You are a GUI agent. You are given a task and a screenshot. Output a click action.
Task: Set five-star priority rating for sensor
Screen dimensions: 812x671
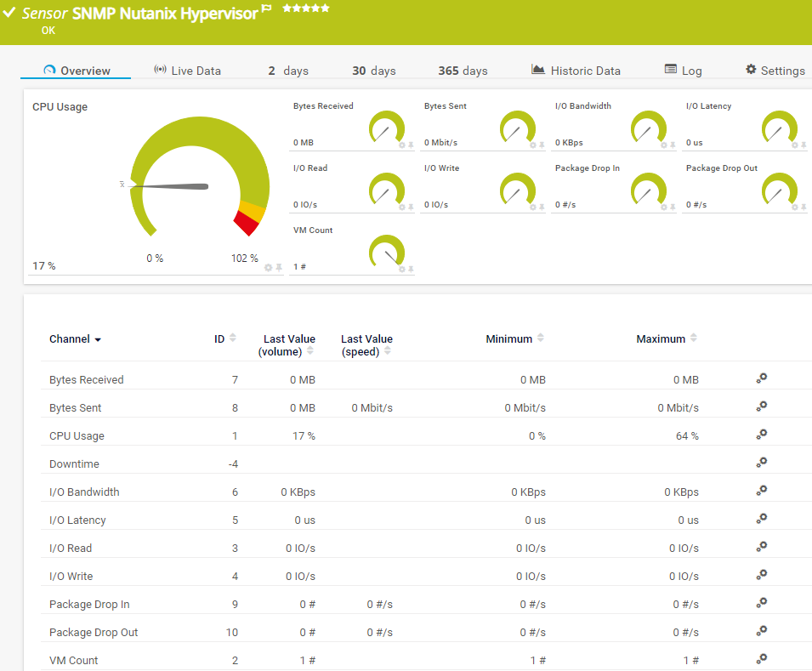tap(325, 8)
